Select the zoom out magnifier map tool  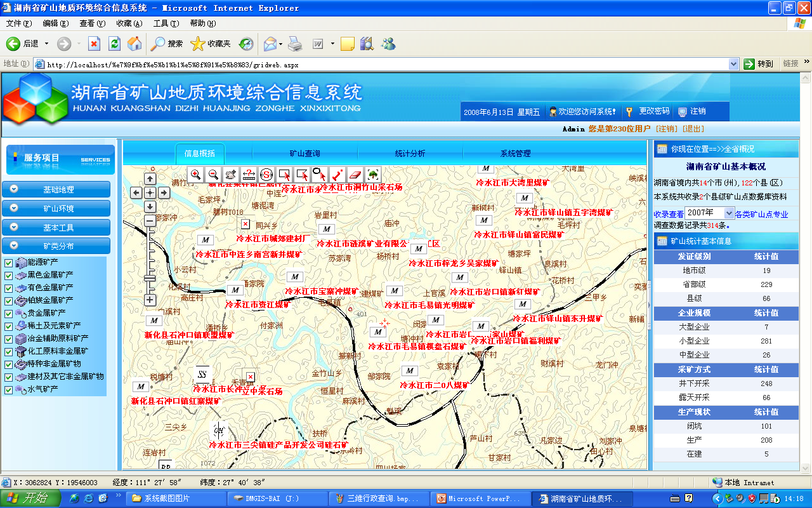point(213,174)
